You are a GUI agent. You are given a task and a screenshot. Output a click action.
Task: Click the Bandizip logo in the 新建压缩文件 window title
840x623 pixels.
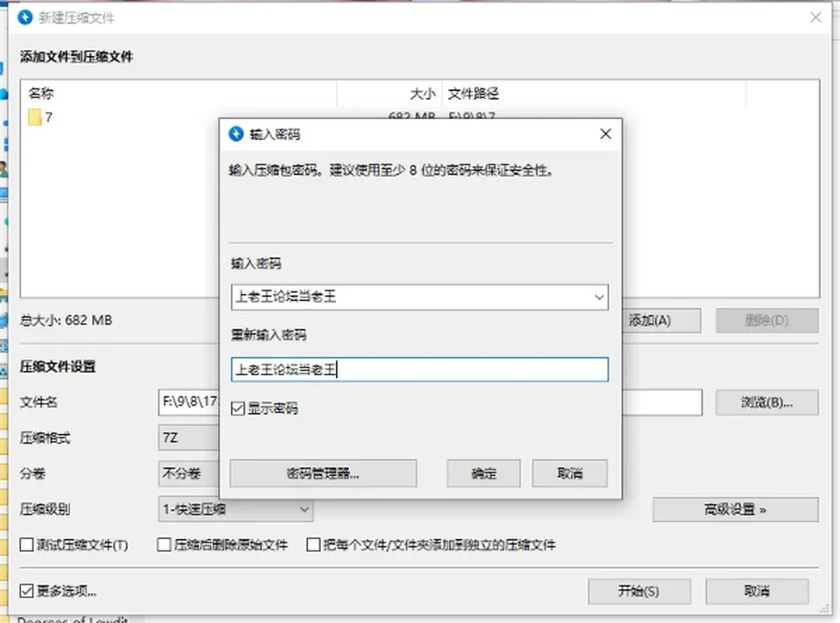pos(24,17)
